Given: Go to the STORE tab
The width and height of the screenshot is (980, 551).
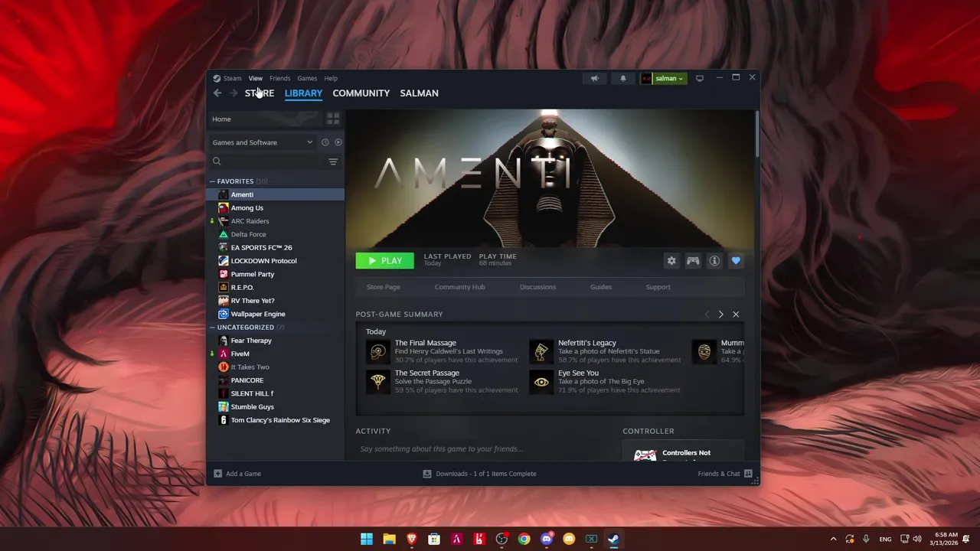Looking at the screenshot, I should (260, 93).
